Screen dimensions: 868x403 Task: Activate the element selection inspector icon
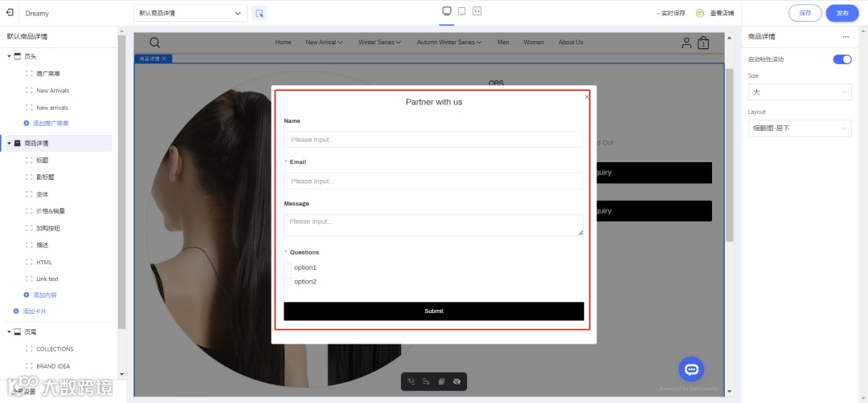tap(260, 14)
